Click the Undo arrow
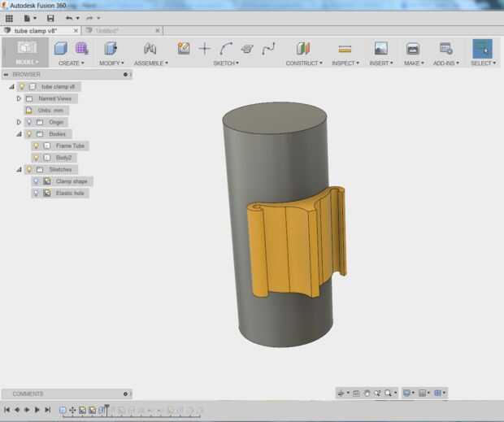The image size is (504, 422). click(69, 18)
